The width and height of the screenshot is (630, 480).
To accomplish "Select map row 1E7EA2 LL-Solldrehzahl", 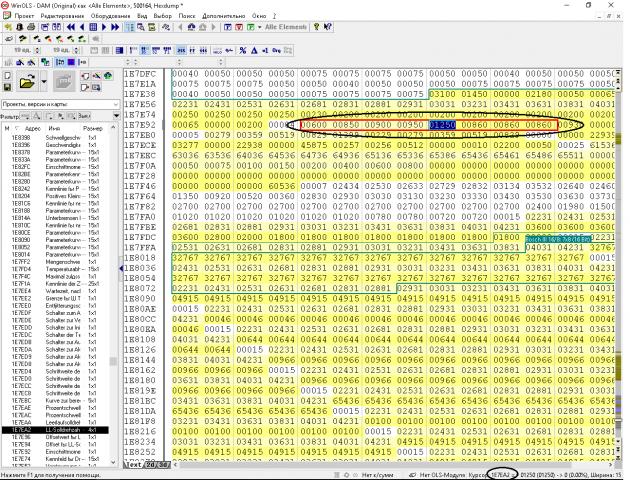I will 55,430.
